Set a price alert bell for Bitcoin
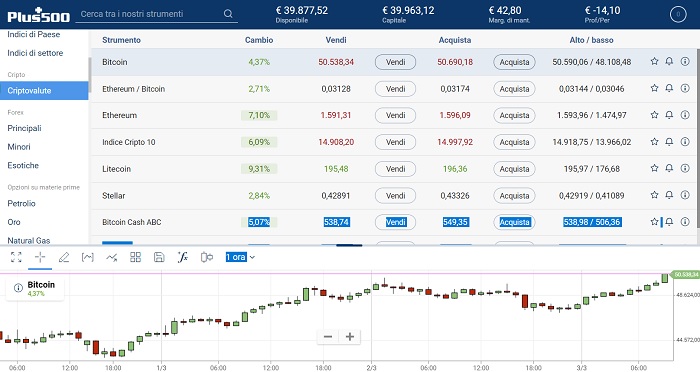 (x=669, y=61)
